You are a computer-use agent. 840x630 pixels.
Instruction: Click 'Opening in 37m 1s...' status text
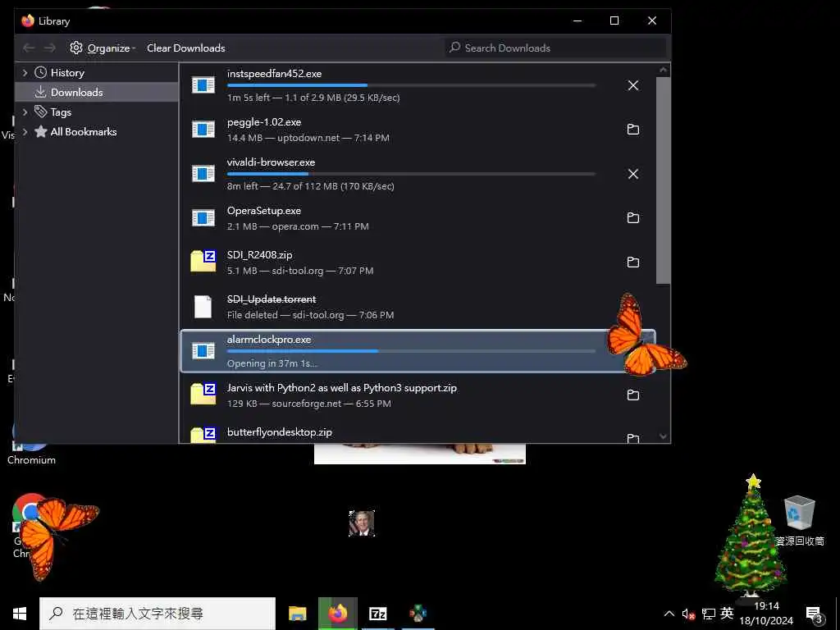pos(272,363)
